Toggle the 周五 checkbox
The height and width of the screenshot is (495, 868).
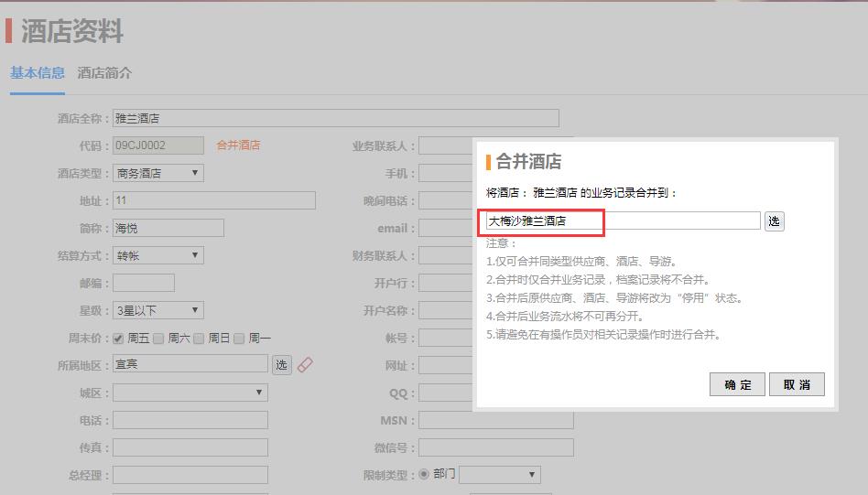pyautogui.click(x=118, y=339)
